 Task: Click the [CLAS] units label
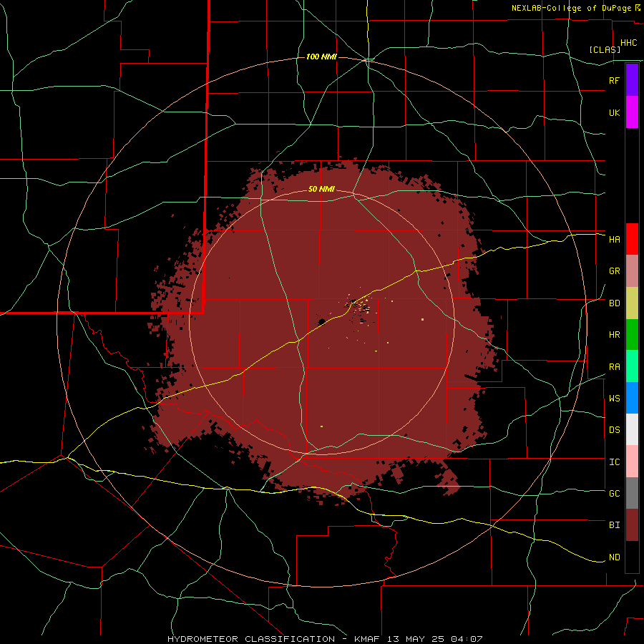point(605,50)
